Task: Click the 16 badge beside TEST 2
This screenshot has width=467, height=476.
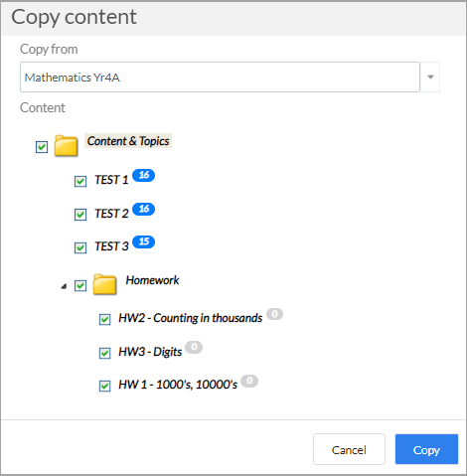Action: click(143, 209)
